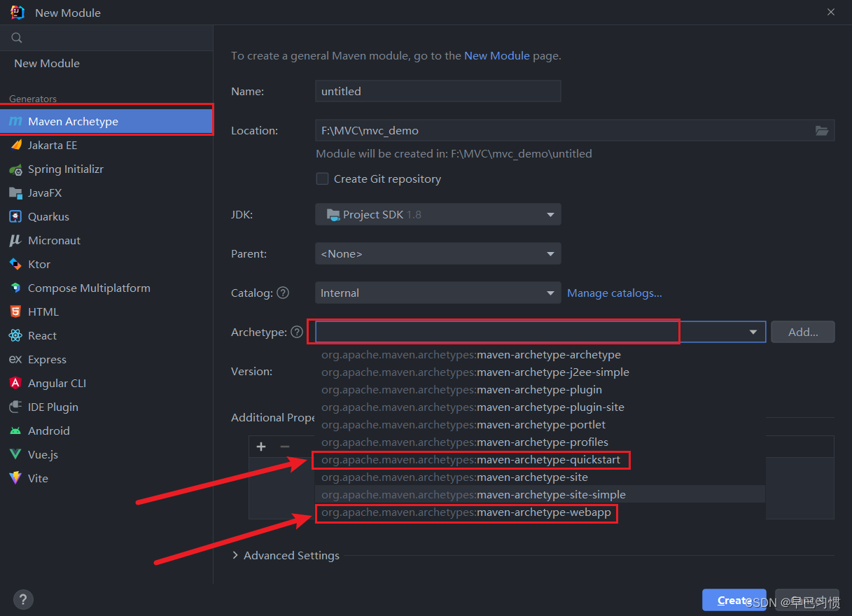Screen dimensions: 852x616
Task: Enable Create Git repository checkbox
Action: click(322, 178)
